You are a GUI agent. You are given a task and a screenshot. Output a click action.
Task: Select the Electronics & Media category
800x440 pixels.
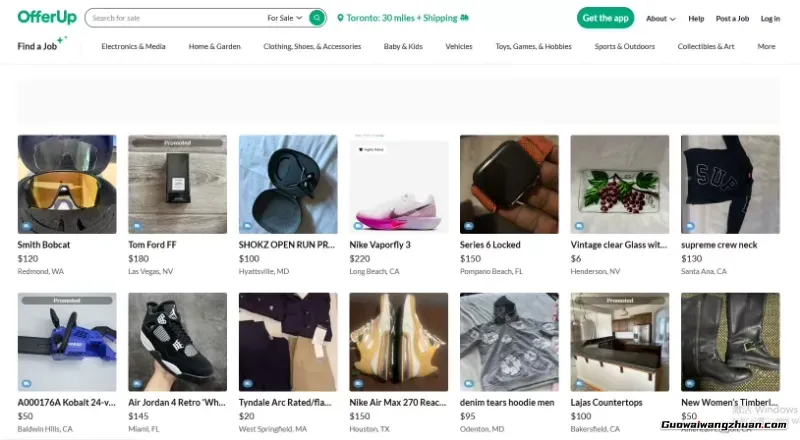click(133, 46)
